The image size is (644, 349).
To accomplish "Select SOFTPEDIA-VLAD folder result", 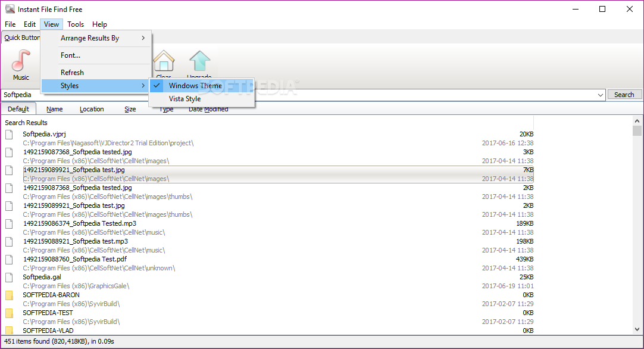I will pyautogui.click(x=278, y=331).
